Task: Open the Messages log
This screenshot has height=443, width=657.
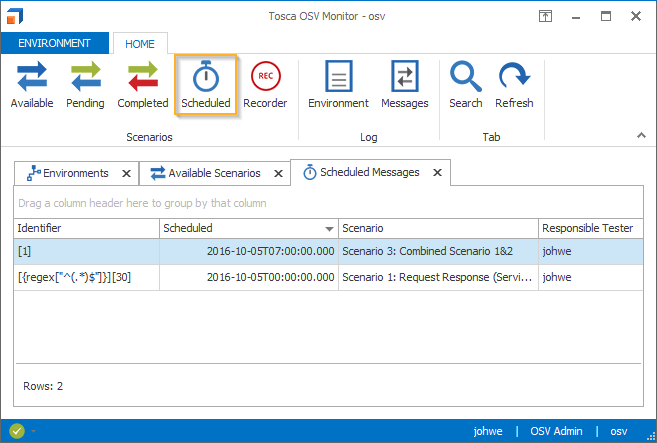Action: [404, 85]
